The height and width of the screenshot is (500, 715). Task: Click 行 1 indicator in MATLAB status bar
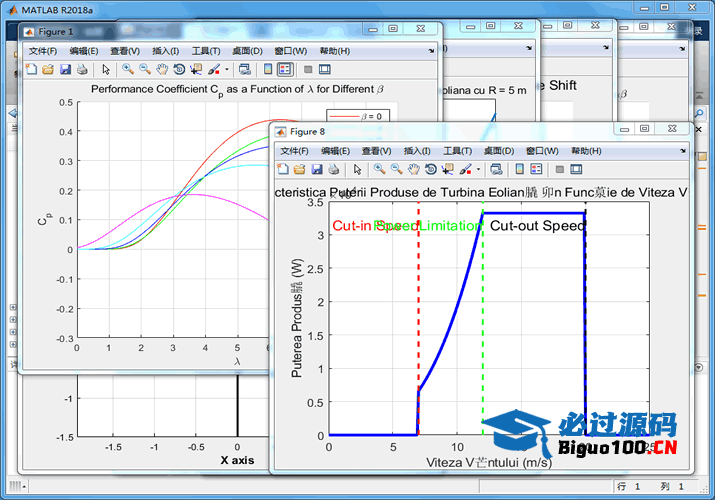tap(628, 486)
